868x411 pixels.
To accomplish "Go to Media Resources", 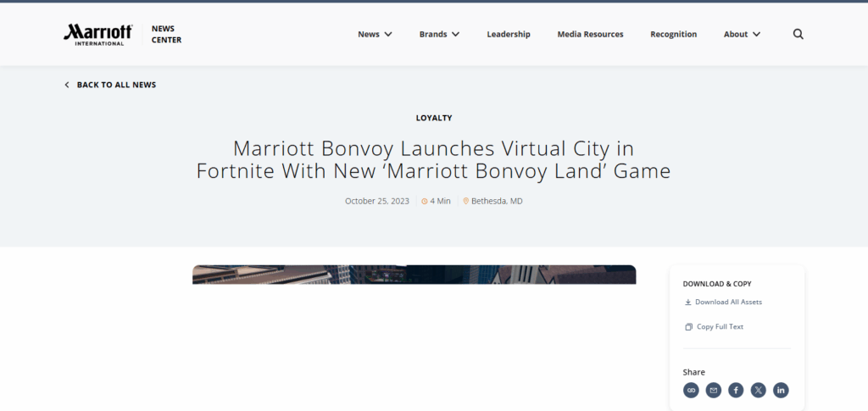I will 590,34.
